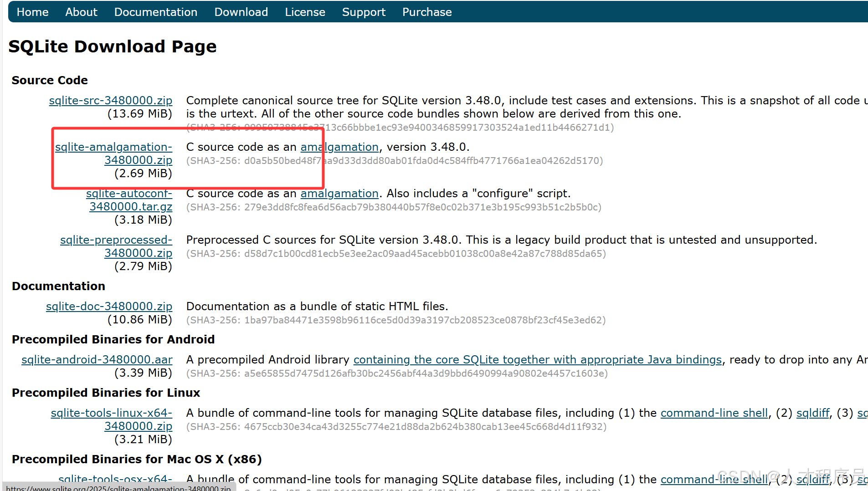Open command-line shell link in Linux row
This screenshot has width=868, height=491.
pyautogui.click(x=714, y=413)
